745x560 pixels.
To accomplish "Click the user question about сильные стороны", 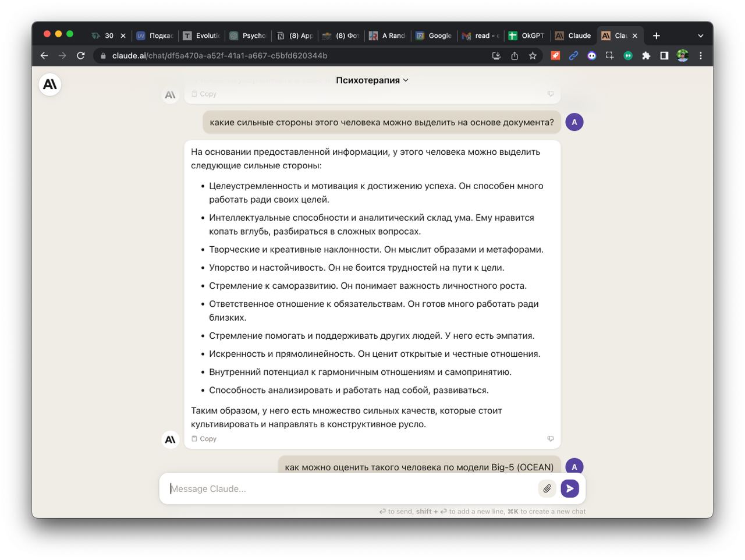I will click(x=382, y=122).
